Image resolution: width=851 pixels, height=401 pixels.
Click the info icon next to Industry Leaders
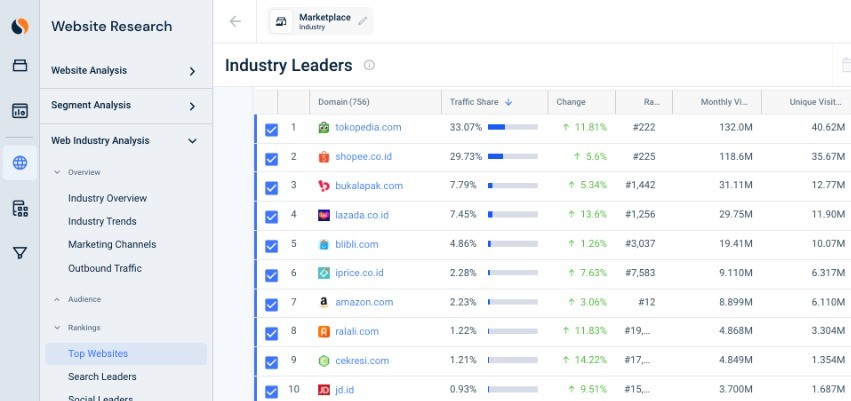click(369, 66)
